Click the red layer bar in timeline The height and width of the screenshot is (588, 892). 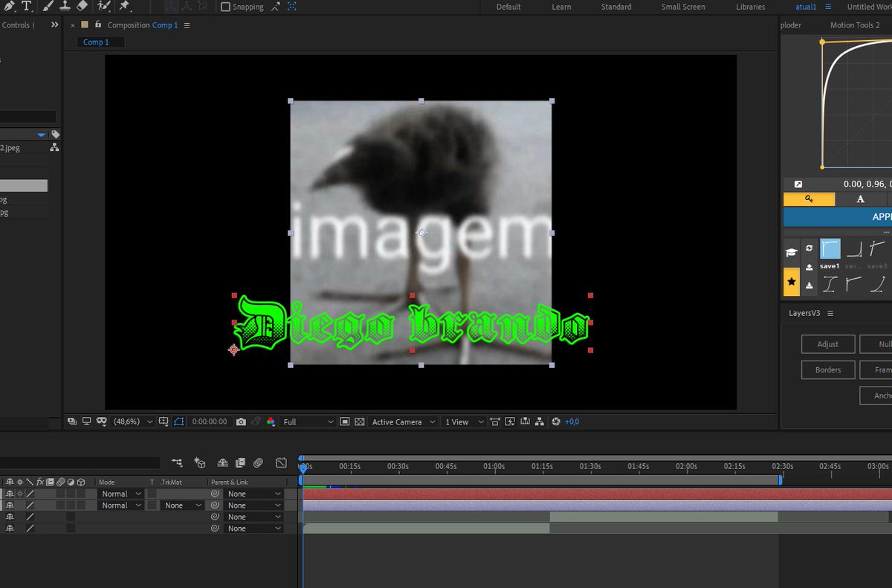(597, 494)
